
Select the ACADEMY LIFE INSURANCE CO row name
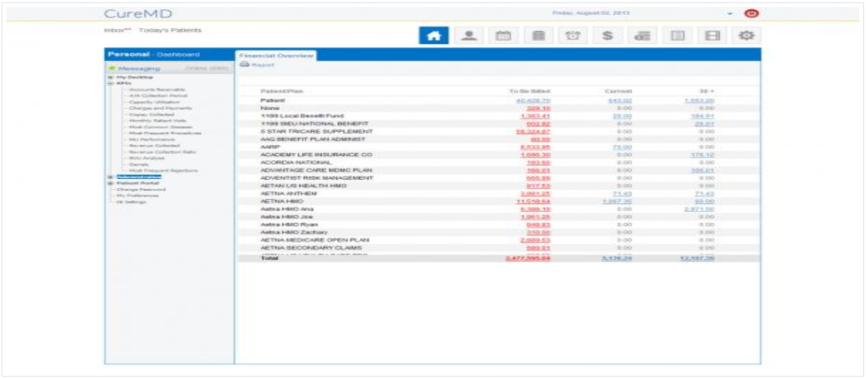point(316,155)
